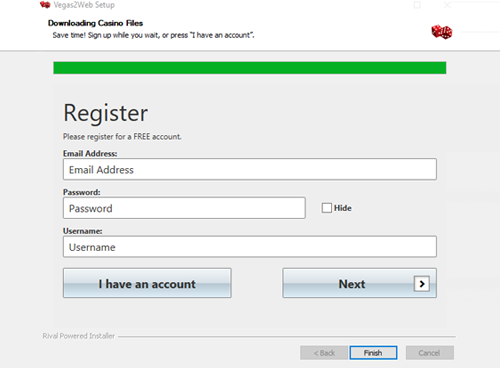This screenshot has width=500, height=368.
Task: Click the greyed-out Back button
Action: (x=324, y=353)
